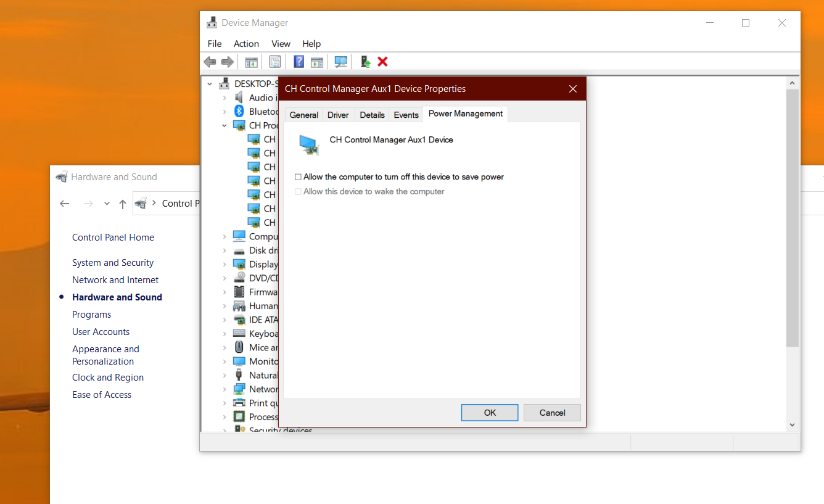Select the Disk drives icon in the tree

click(x=239, y=250)
